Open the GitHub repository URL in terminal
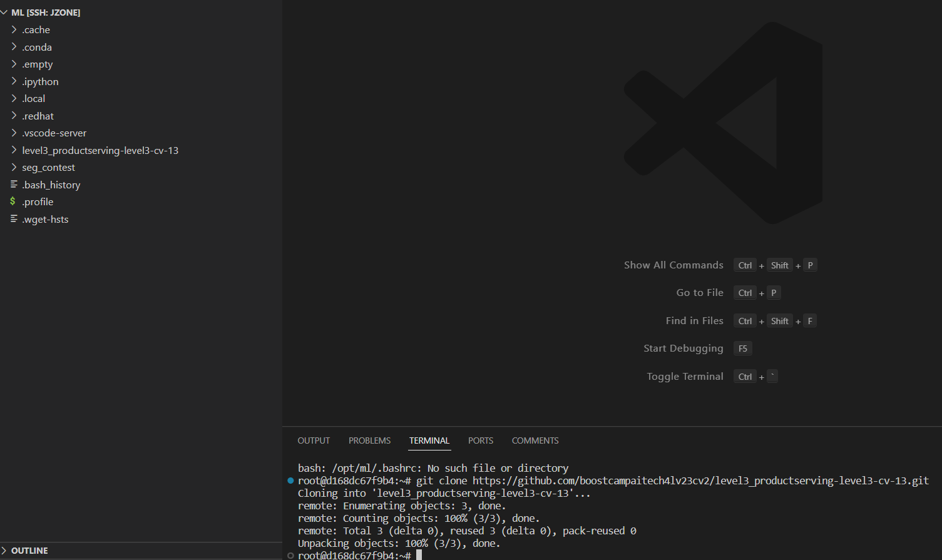The width and height of the screenshot is (942, 560). click(x=700, y=481)
